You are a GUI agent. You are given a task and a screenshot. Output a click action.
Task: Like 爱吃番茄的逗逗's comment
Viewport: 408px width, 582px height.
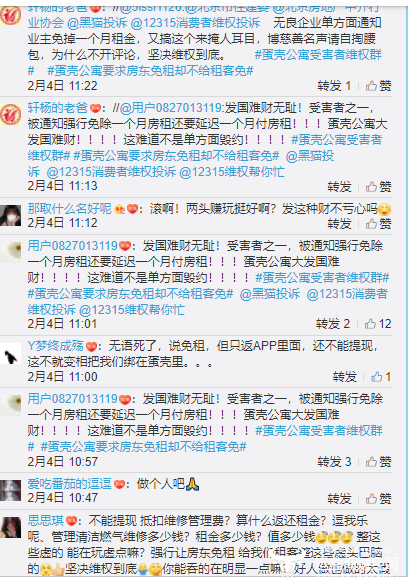[x=378, y=498]
